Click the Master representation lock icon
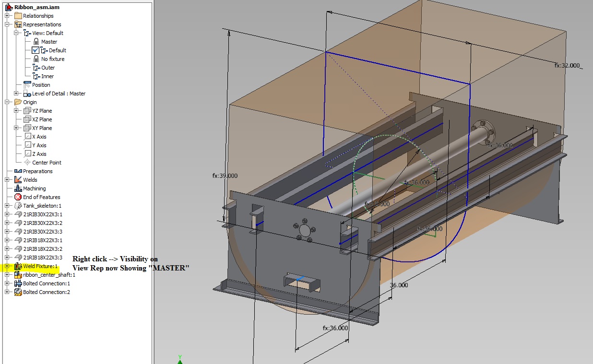The height and width of the screenshot is (364, 593). click(36, 41)
